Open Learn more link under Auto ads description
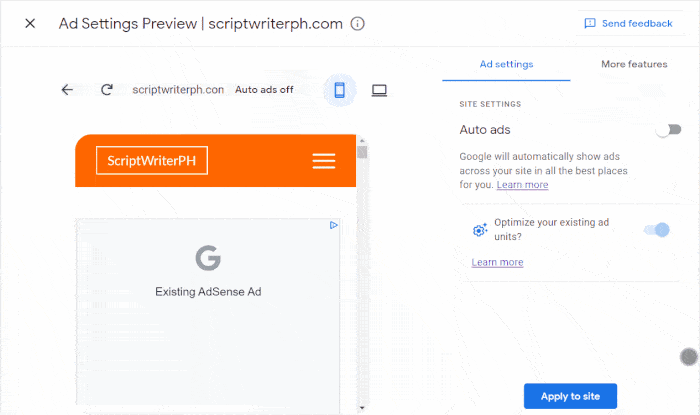700x415 pixels. (x=522, y=185)
